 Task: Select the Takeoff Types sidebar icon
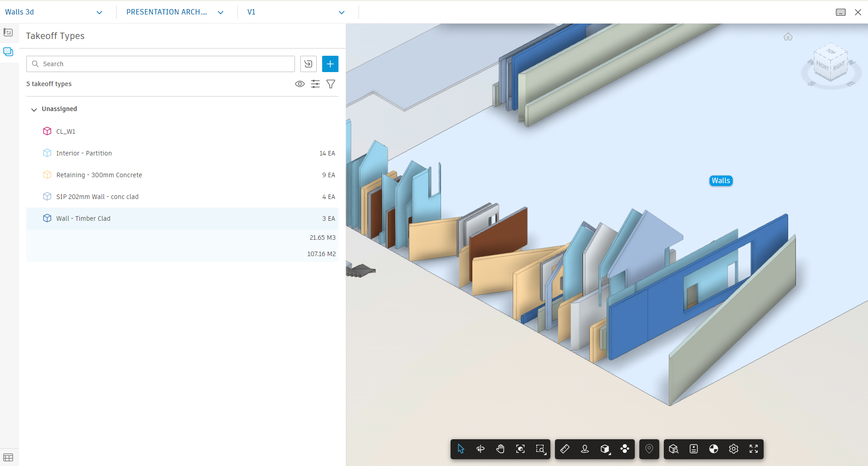[8, 51]
